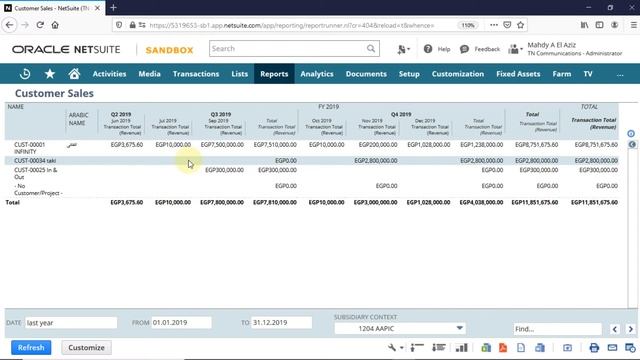Click the Help question mark icon

tap(428, 49)
